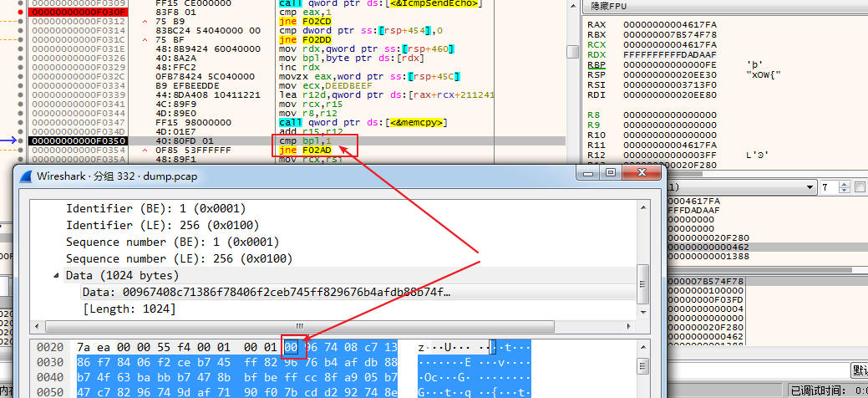Select the movzx eax,word ptr [rsp+45C] instruction
868x398 pixels.
[x=371, y=76]
